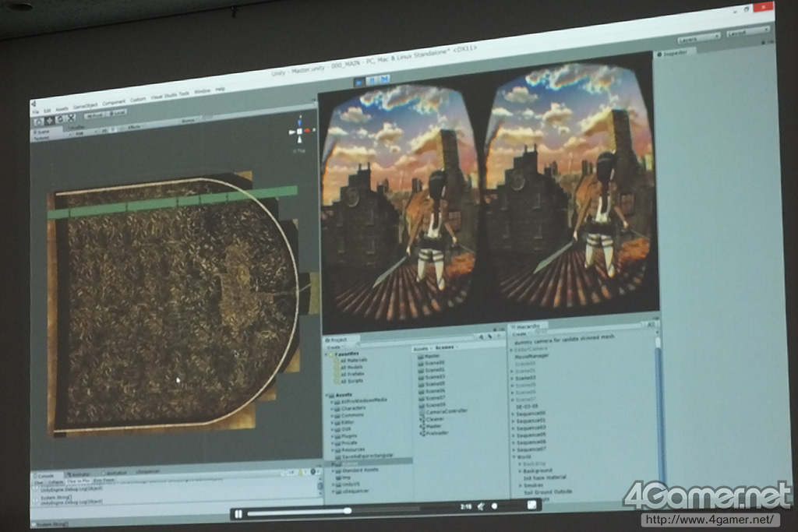Click the scene orientation gizmo center cube
The width and height of the screenshot is (798, 532).
pos(300,131)
